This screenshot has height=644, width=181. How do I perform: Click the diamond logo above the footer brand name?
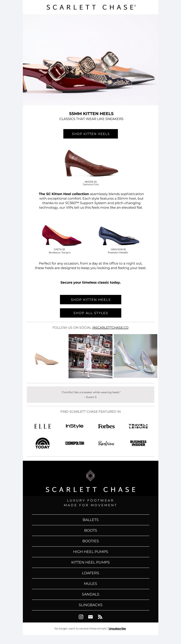pos(90,475)
